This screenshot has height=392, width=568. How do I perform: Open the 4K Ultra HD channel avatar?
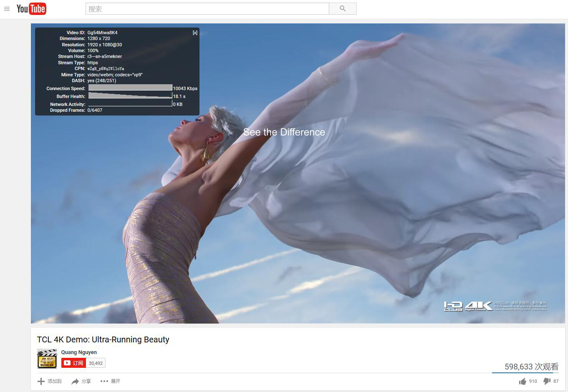tap(47, 359)
